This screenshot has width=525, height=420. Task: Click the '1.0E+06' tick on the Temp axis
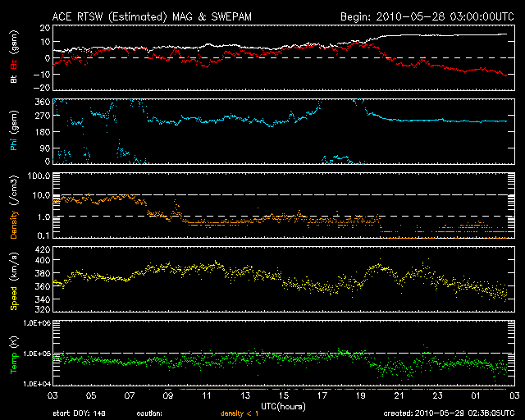click(x=37, y=323)
